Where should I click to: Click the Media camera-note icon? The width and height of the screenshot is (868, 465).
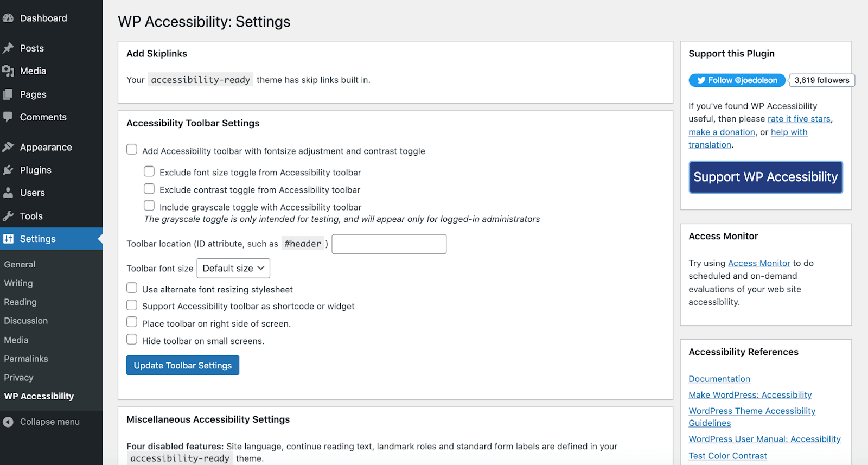coord(8,71)
